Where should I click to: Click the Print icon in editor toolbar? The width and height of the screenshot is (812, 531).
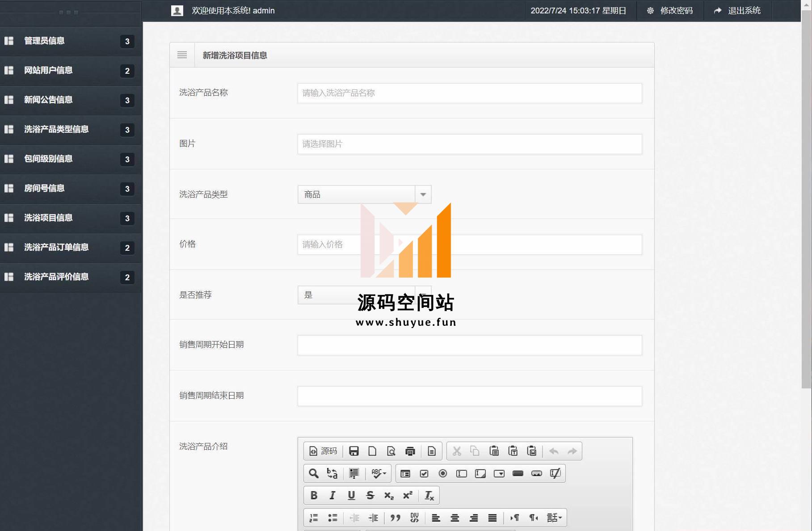click(410, 451)
